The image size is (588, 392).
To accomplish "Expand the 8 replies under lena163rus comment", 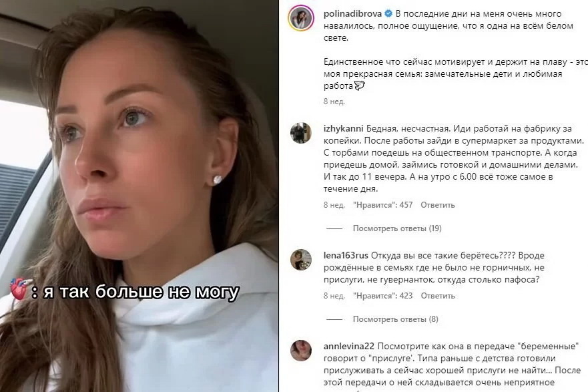I will pos(396,319).
